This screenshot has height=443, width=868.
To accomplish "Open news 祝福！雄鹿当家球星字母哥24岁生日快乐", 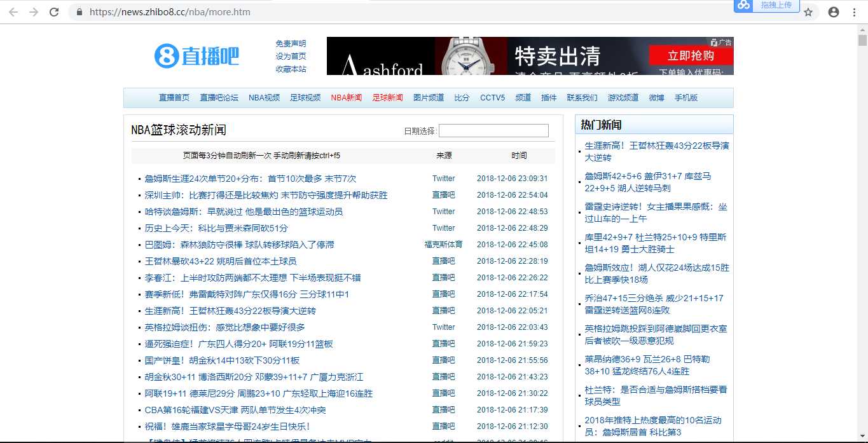I will click(x=228, y=426).
